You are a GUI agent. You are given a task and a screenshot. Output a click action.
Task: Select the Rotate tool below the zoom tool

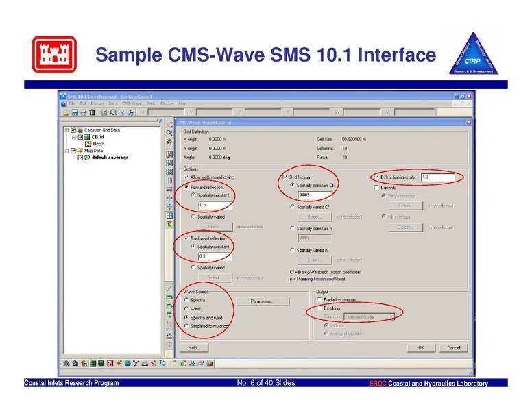click(x=169, y=142)
